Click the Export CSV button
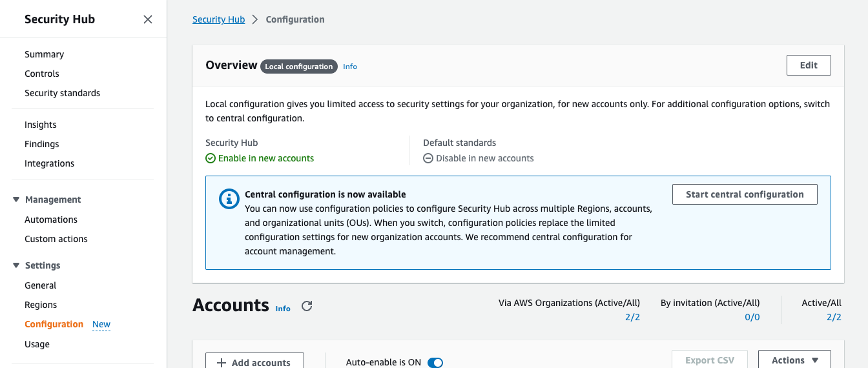 (710, 360)
